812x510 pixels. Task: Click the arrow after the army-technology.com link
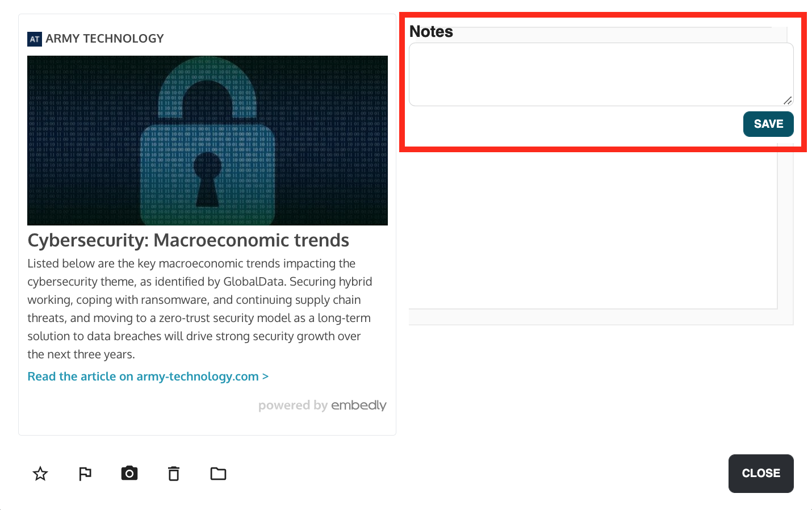(265, 377)
